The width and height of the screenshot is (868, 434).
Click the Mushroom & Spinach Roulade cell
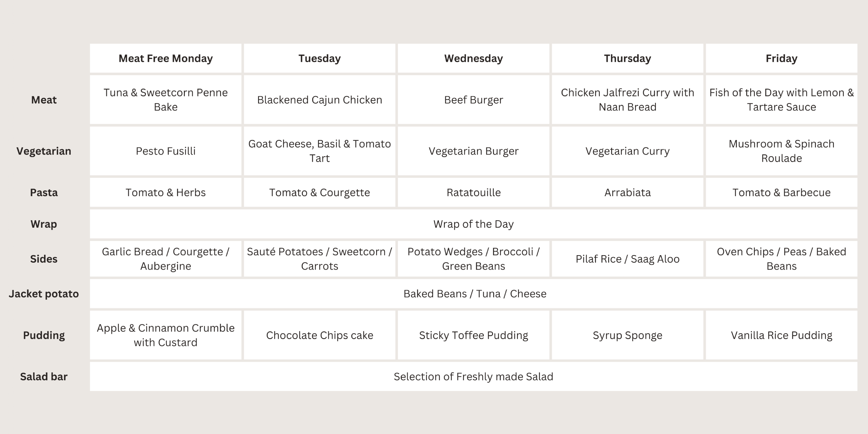click(781, 151)
